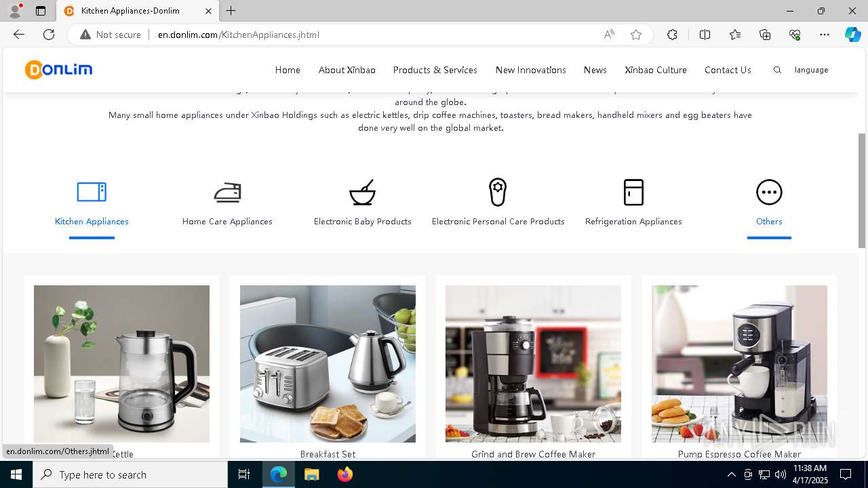Click the taskbar search box
The image size is (868, 488).
(130, 474)
